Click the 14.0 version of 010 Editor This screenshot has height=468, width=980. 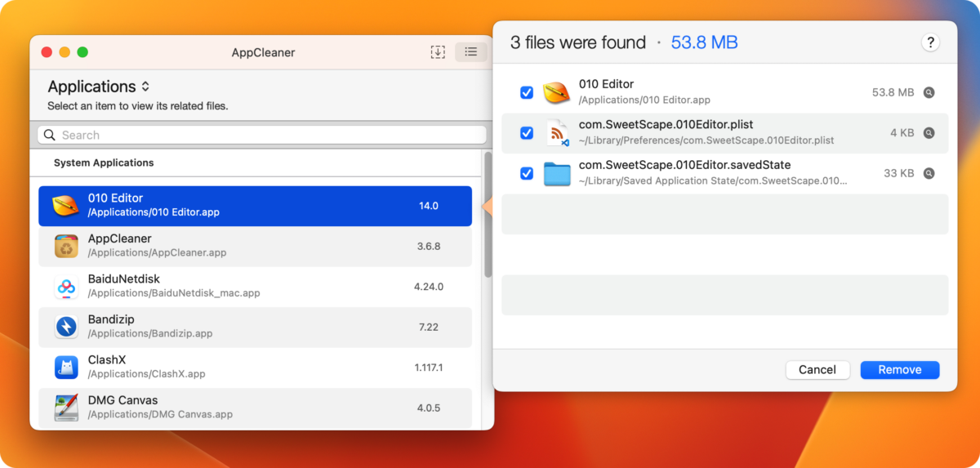pos(429,206)
